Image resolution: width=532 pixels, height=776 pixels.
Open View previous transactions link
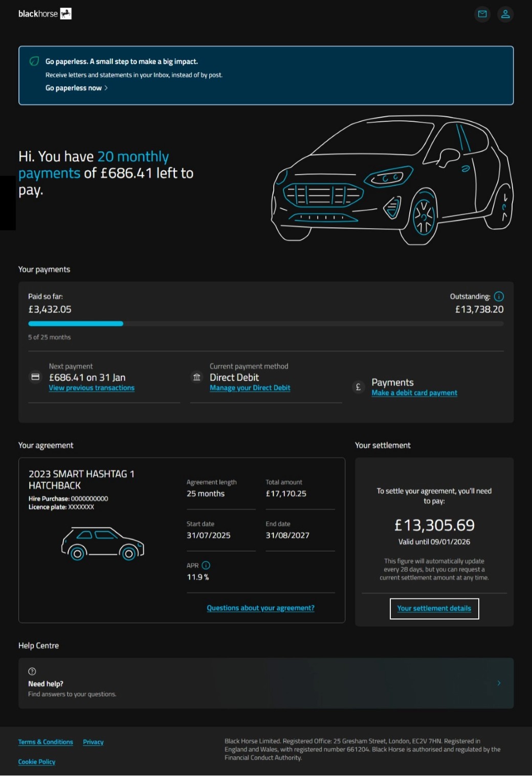coord(92,388)
